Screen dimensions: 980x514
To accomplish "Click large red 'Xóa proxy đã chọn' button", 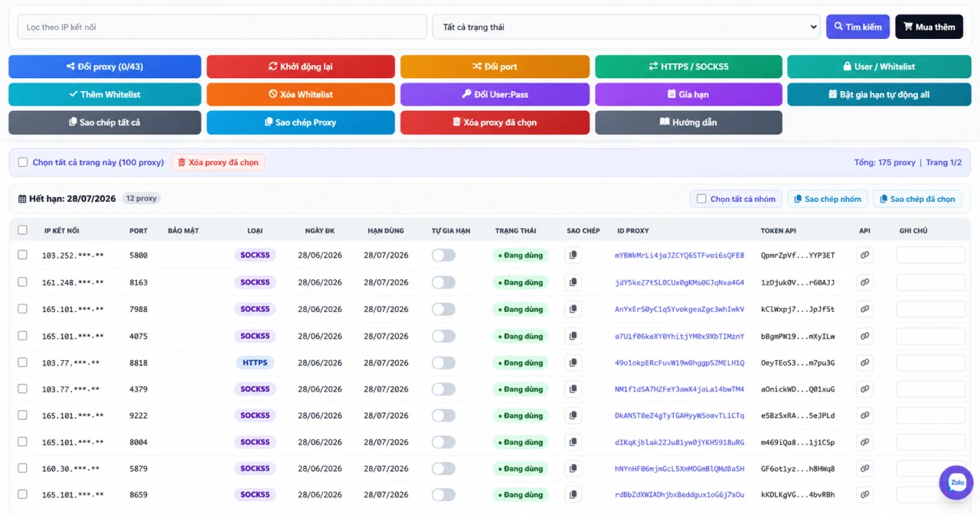I will tap(495, 122).
